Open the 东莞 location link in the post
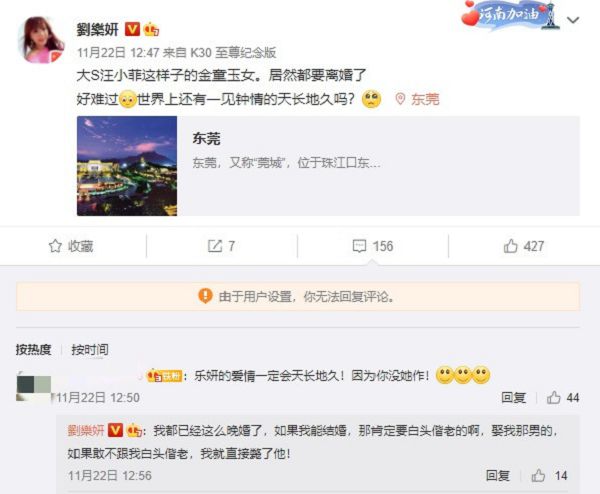The image size is (600, 494). click(x=425, y=99)
